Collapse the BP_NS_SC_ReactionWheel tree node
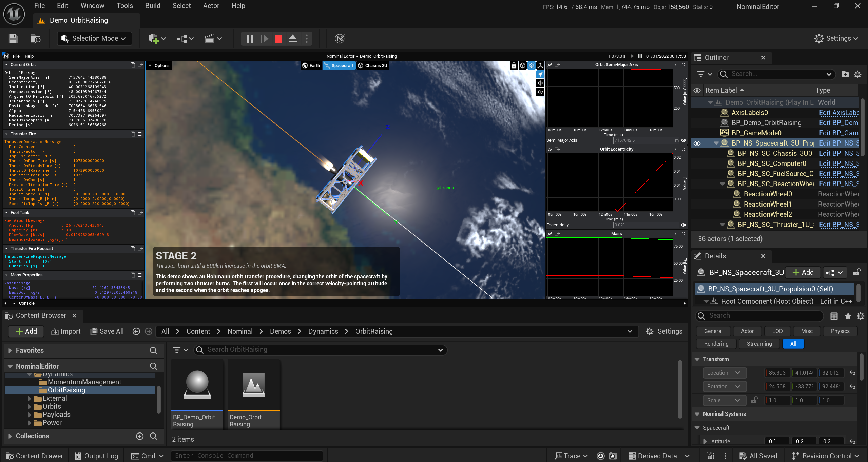 pos(722,184)
